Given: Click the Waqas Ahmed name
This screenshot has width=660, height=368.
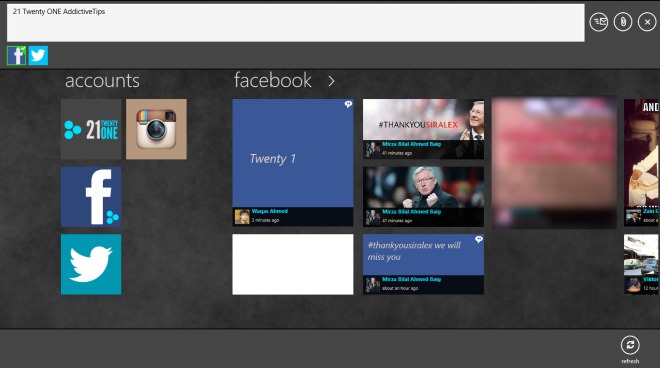Looking at the screenshot, I should [x=270, y=211].
